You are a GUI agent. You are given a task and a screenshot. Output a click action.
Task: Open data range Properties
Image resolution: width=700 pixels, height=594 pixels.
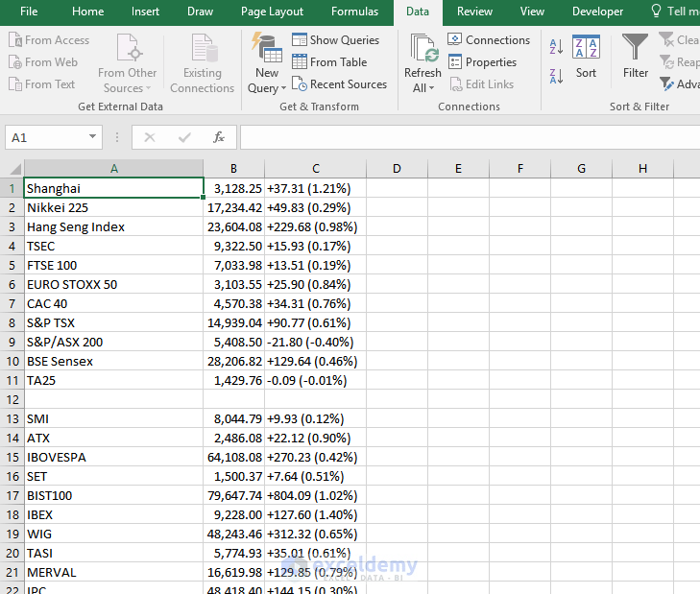pos(482,62)
